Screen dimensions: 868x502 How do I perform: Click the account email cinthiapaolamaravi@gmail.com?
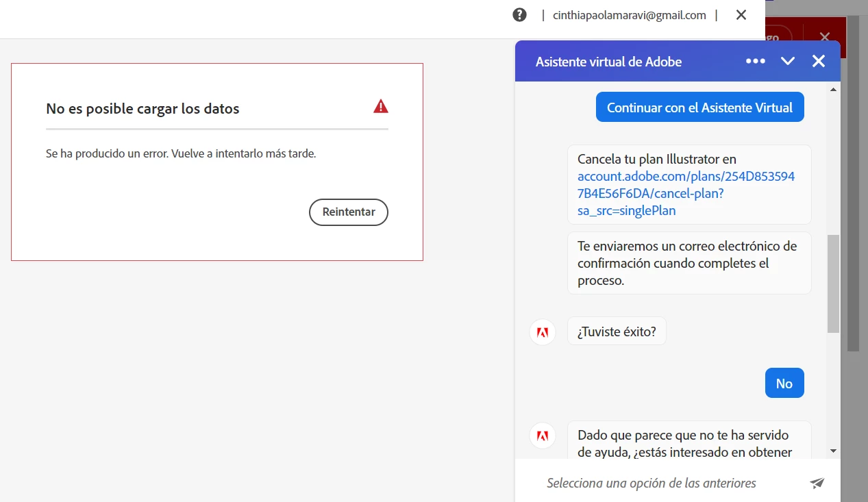[630, 15]
